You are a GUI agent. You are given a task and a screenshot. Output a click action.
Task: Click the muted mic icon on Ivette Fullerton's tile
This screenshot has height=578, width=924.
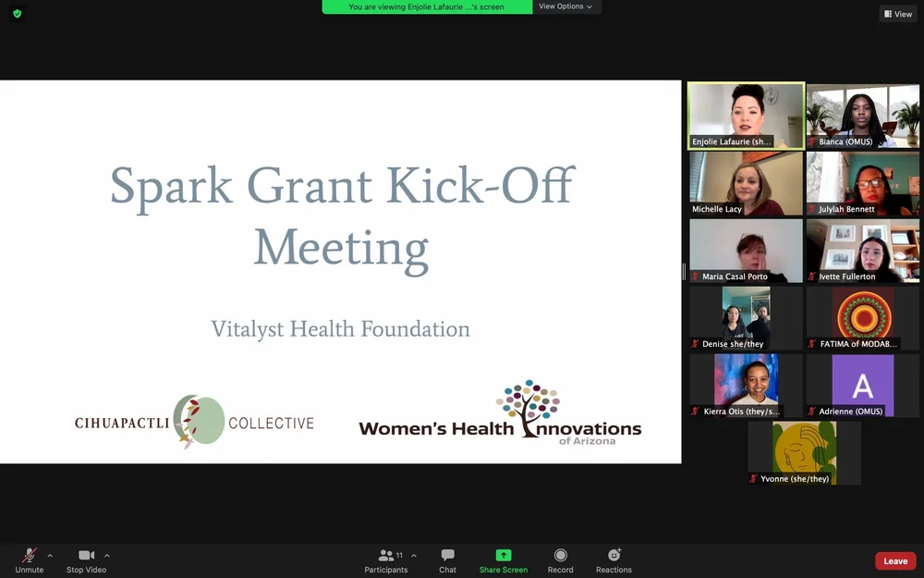tap(812, 276)
